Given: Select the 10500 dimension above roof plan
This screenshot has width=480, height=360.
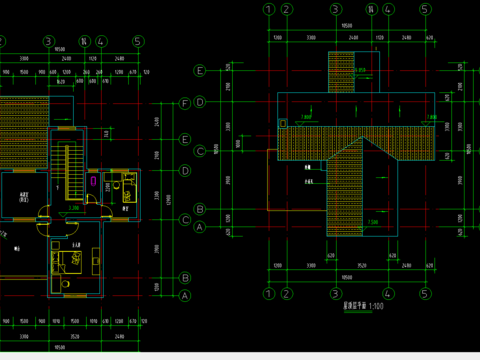Looking at the screenshot, I should [x=347, y=26].
